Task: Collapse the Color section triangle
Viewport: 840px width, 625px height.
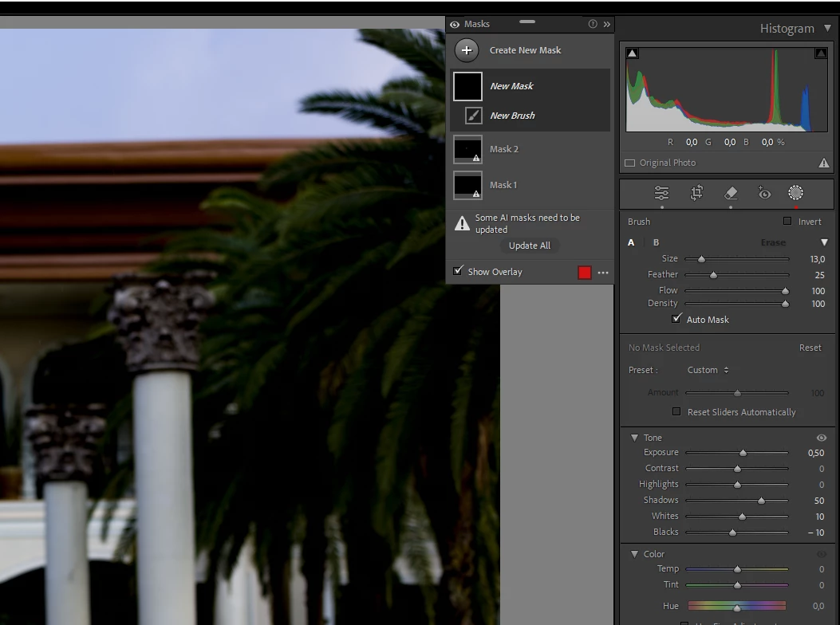Action: point(635,554)
